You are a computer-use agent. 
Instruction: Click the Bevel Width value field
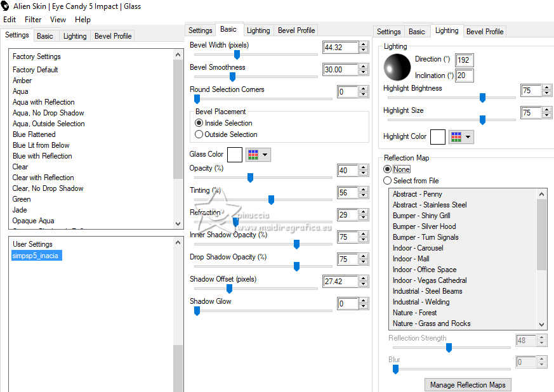pyautogui.click(x=341, y=48)
